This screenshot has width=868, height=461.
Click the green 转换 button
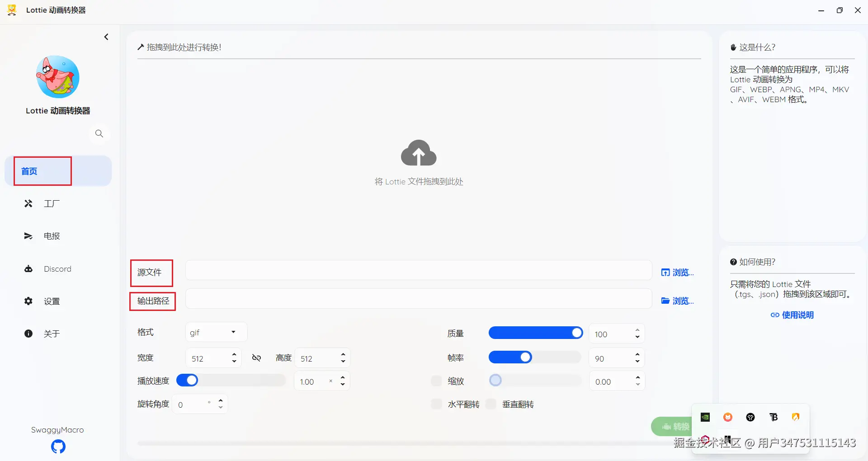[x=672, y=426]
